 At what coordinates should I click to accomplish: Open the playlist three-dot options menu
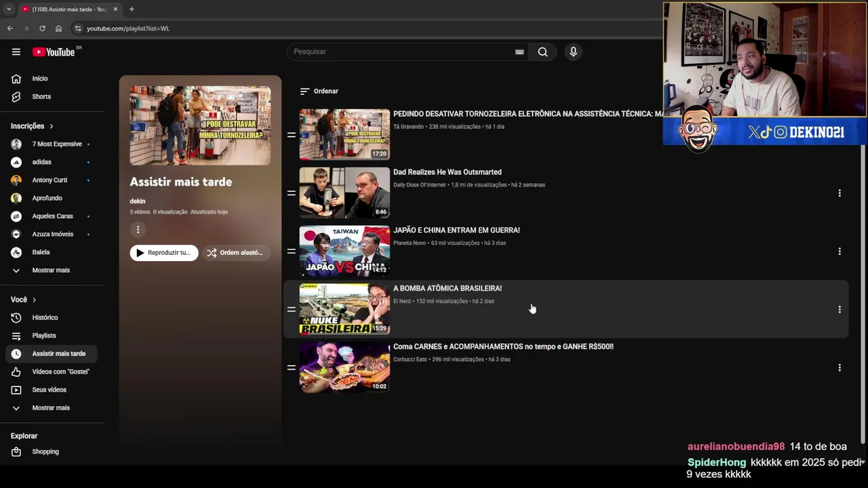(x=138, y=230)
